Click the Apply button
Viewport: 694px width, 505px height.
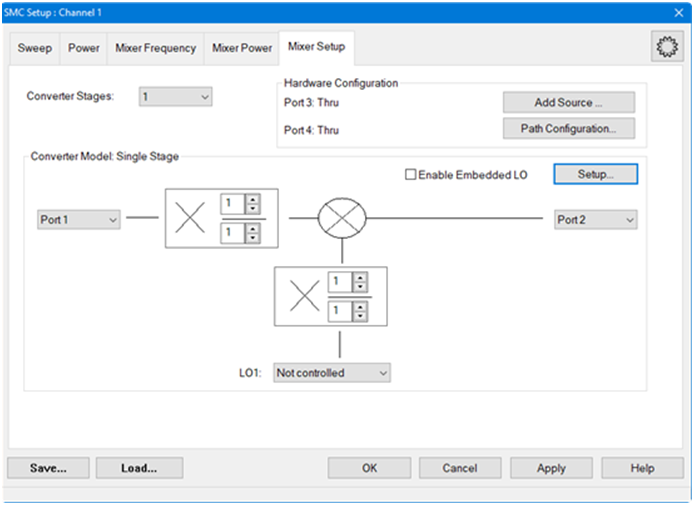coord(551,468)
